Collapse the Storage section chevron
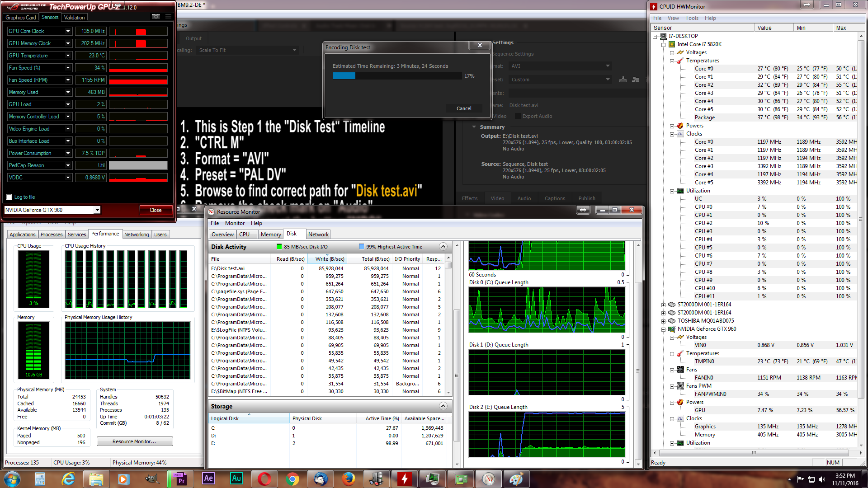This screenshot has height=488, width=868. point(443,406)
